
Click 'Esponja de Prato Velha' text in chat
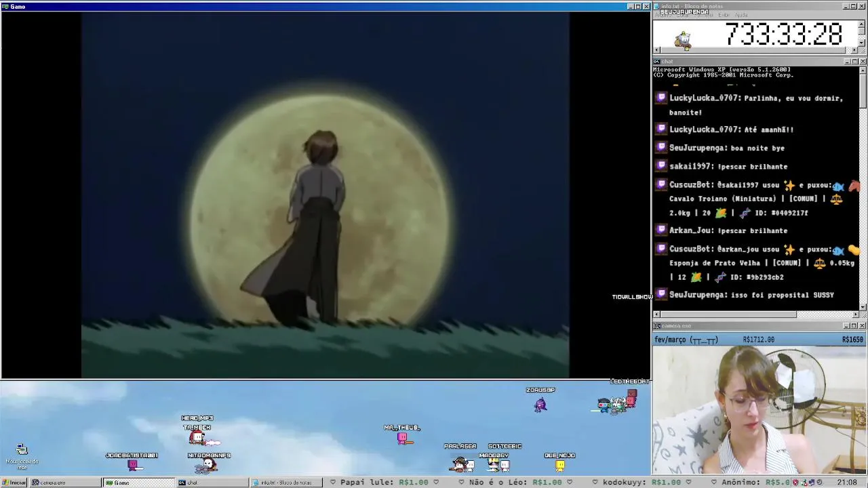(716, 263)
